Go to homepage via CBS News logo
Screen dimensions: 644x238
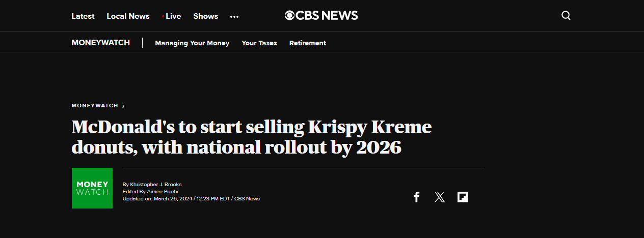pos(321,16)
